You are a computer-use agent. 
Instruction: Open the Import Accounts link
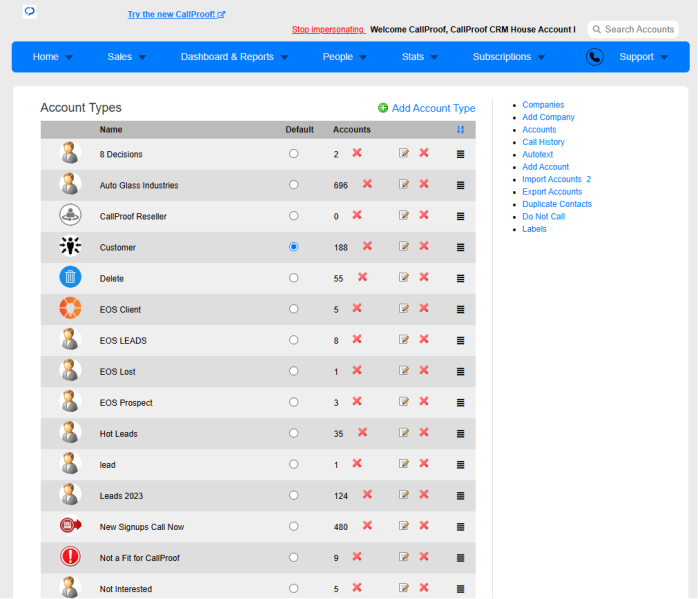tap(552, 179)
